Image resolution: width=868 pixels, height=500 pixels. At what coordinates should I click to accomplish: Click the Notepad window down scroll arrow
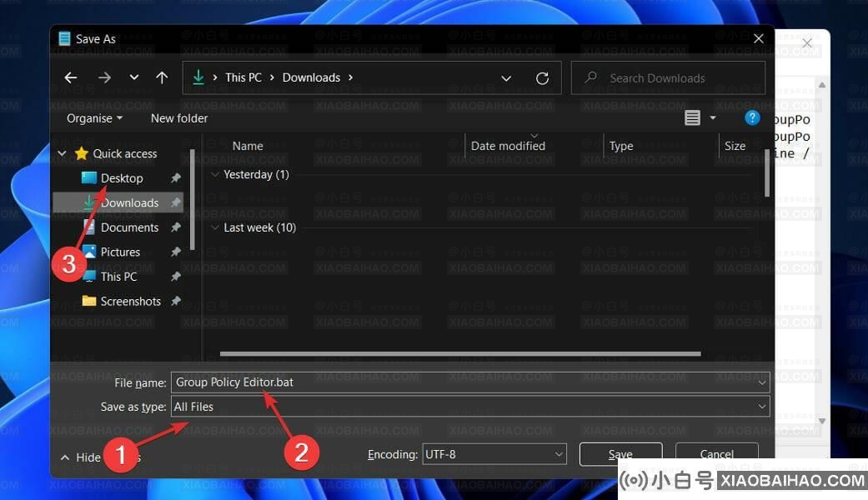[822, 421]
